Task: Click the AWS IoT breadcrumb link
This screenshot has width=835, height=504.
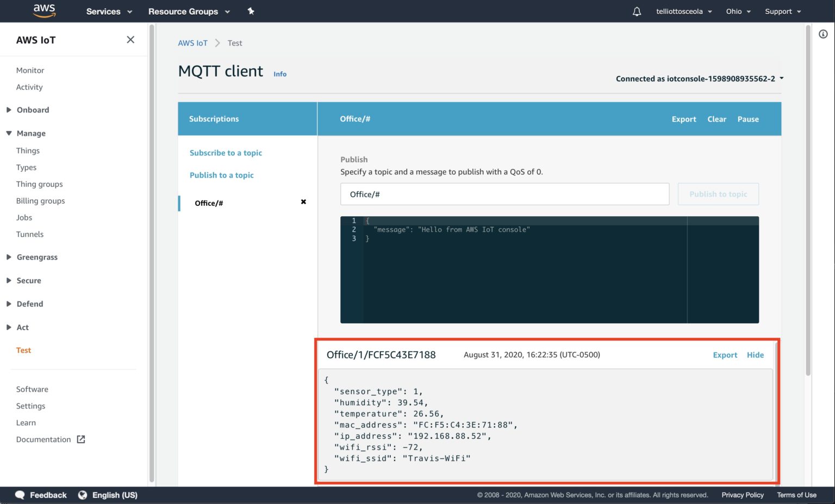Action: coord(192,43)
